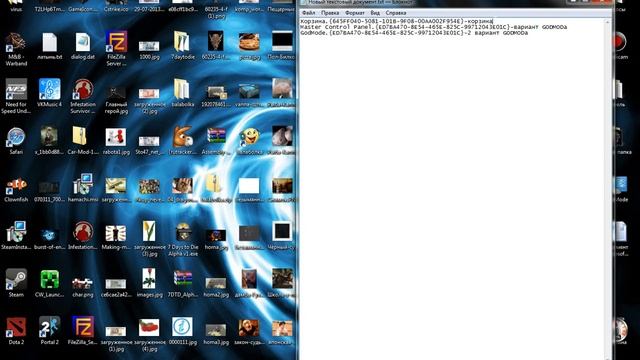Select the FileZilla_Server installer icon
The height and width of the screenshot is (360, 640).
click(83, 331)
